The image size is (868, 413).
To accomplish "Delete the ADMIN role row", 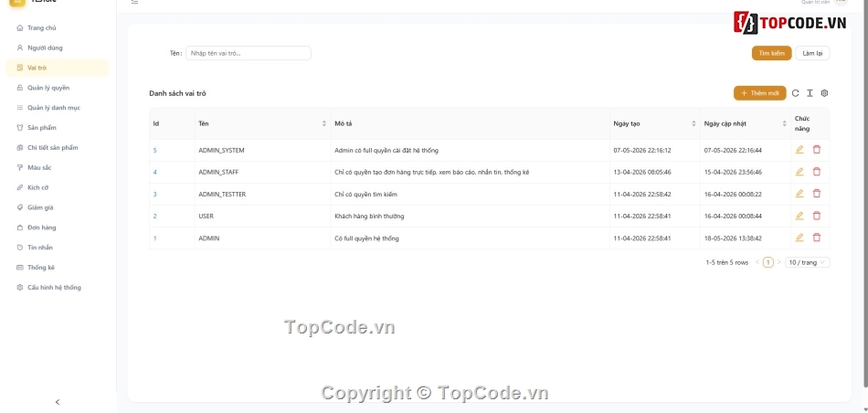I will click(x=817, y=238).
